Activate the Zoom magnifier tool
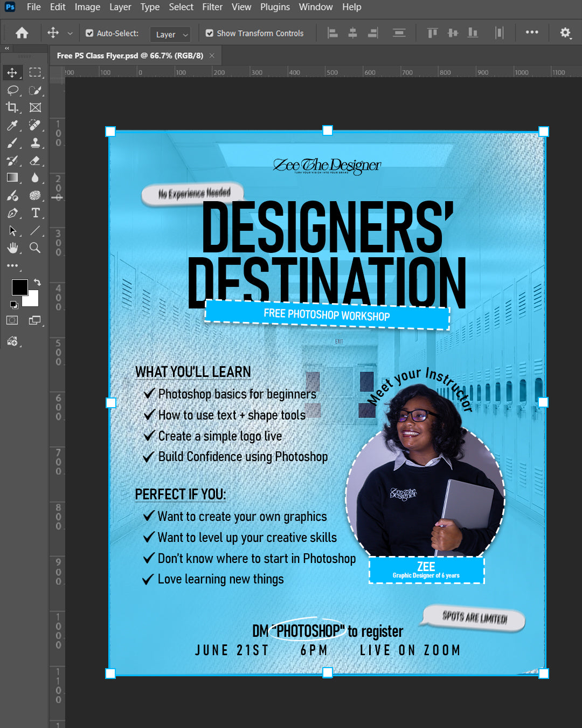The width and height of the screenshot is (582, 728). tap(35, 248)
